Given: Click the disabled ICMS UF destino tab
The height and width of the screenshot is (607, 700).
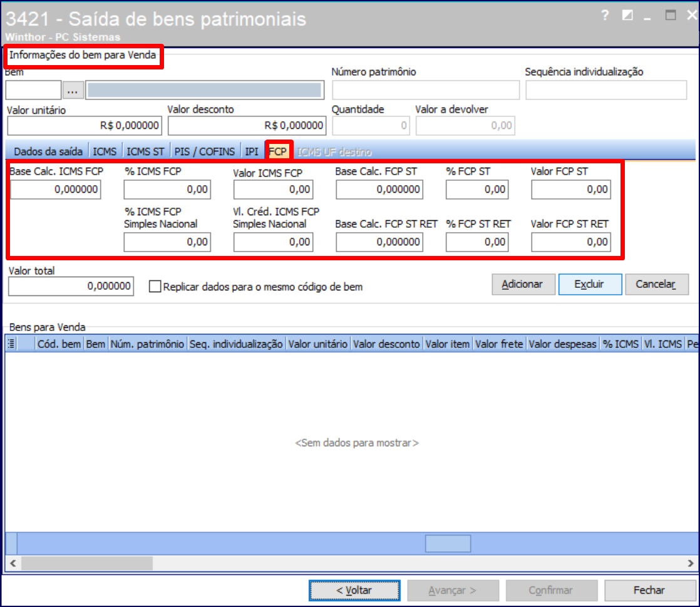Looking at the screenshot, I should (334, 151).
